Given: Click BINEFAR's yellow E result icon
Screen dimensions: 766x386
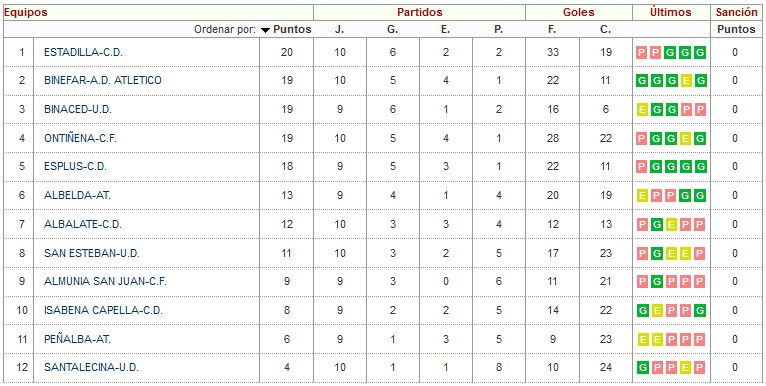Looking at the screenshot, I should tap(686, 81).
